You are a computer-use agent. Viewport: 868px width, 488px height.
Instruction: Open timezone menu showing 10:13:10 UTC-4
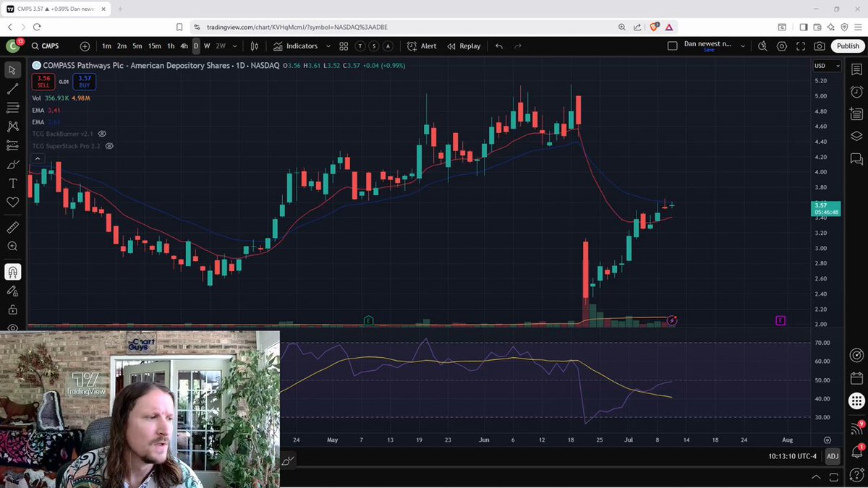(x=792, y=456)
